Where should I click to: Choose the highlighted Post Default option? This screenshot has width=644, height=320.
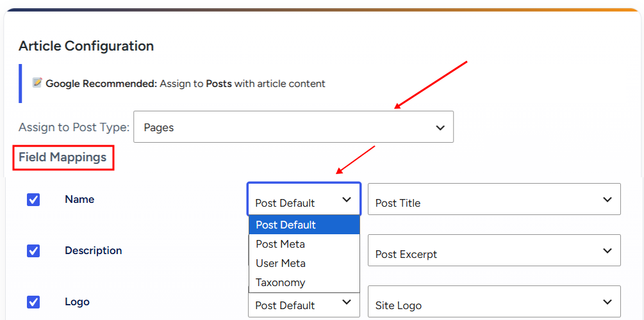[304, 225]
